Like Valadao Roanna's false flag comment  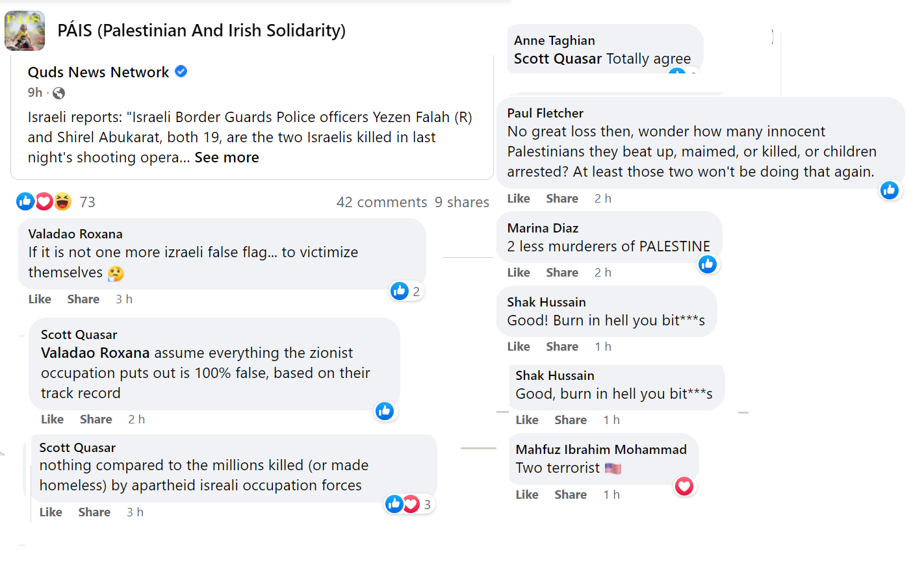tap(40, 299)
